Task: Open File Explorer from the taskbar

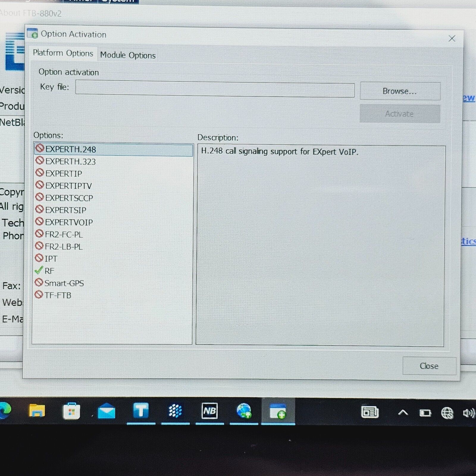Action: (x=37, y=411)
